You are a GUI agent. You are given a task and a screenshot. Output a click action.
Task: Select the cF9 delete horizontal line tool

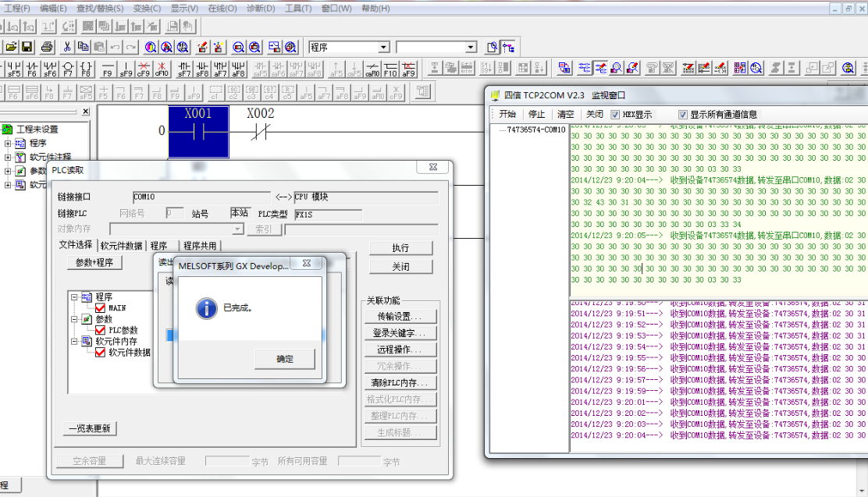pos(144,69)
